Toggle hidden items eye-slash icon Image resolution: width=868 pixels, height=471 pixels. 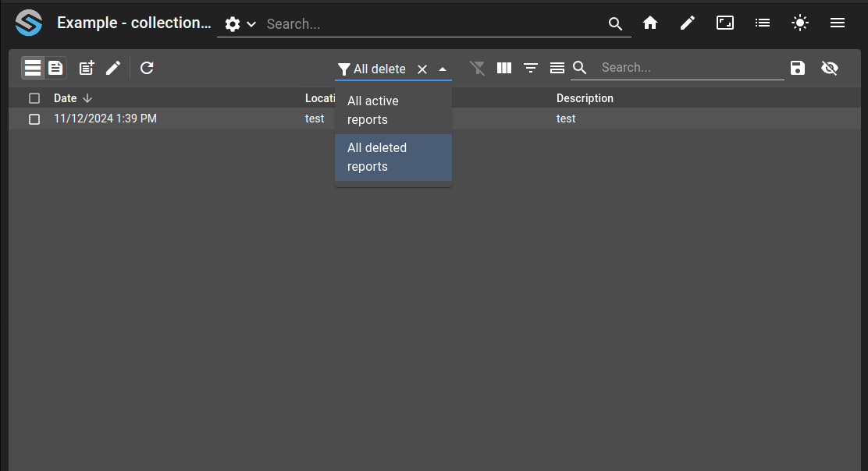pos(829,68)
